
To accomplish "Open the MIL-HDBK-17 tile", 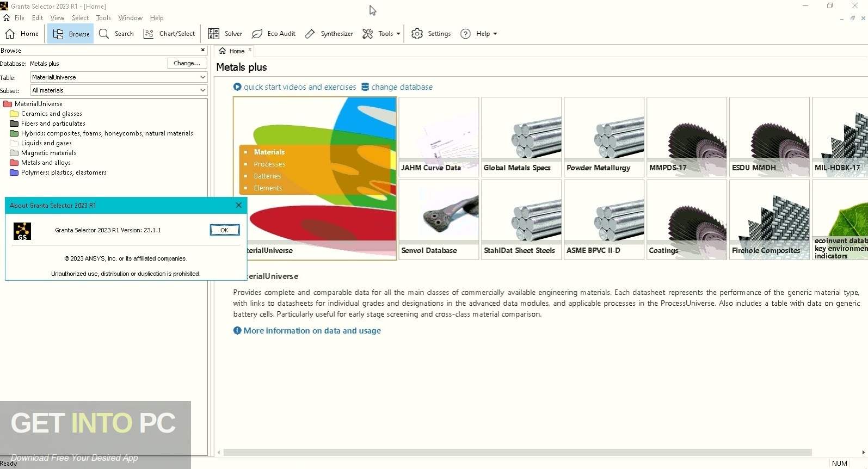I will pyautogui.click(x=840, y=137).
